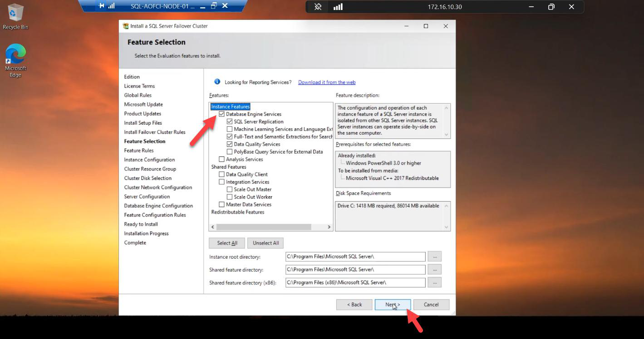Uncheck SQL Server Replication
This screenshot has width=644, height=339.
point(230,121)
